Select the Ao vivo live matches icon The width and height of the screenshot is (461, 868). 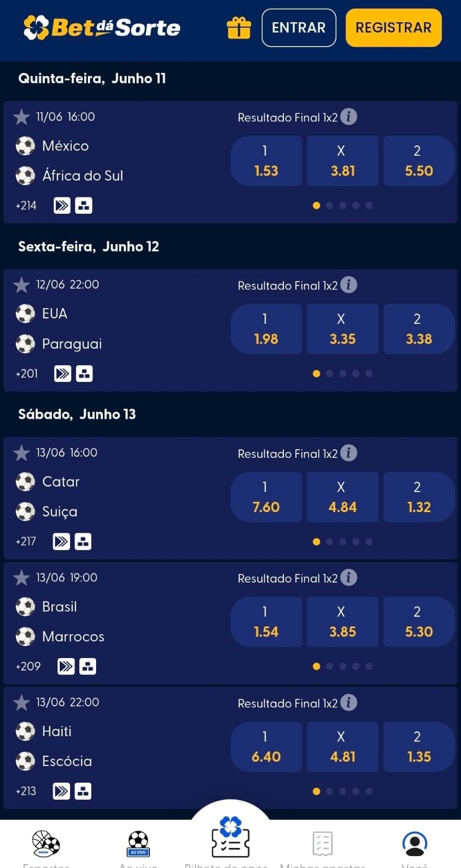(138, 843)
